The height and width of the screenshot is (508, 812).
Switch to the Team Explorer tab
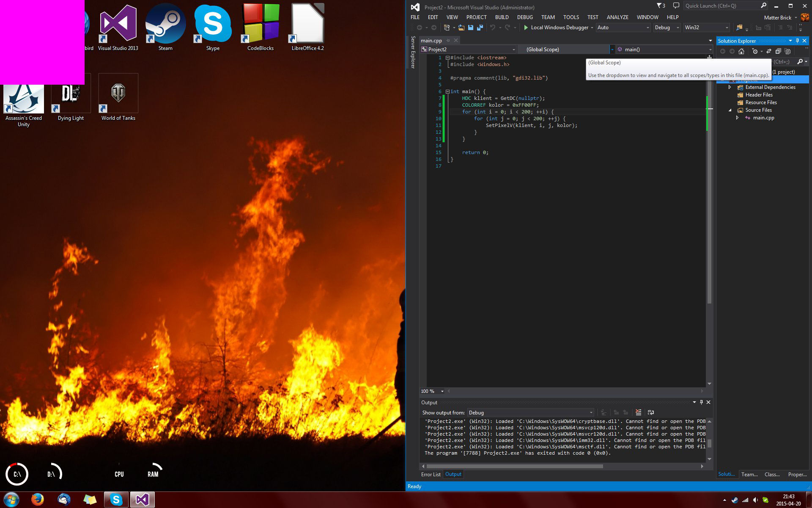pos(749,475)
